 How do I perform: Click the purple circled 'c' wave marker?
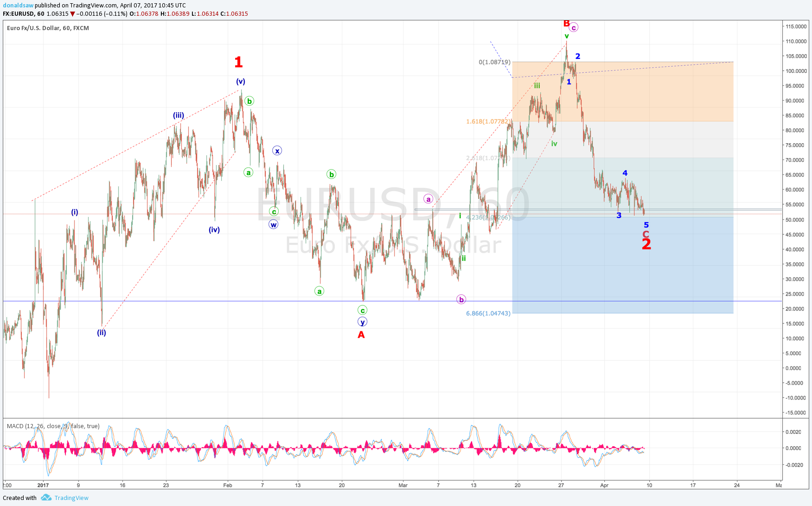(574, 27)
